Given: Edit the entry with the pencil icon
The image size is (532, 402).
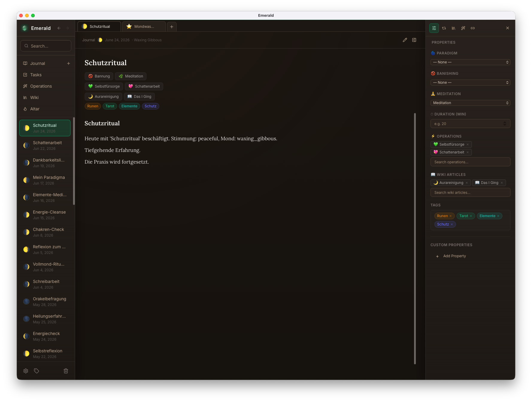Looking at the screenshot, I should (x=405, y=40).
